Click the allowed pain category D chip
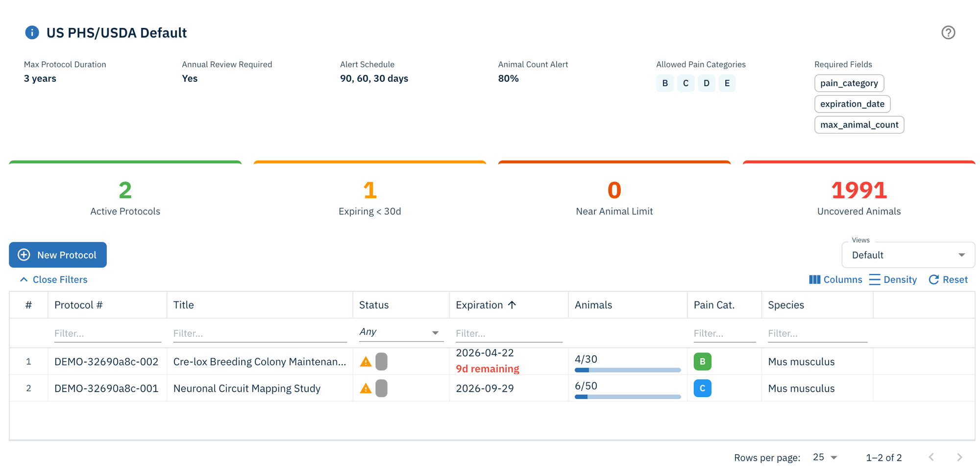Viewport: 980px width, 467px height. 706,83
